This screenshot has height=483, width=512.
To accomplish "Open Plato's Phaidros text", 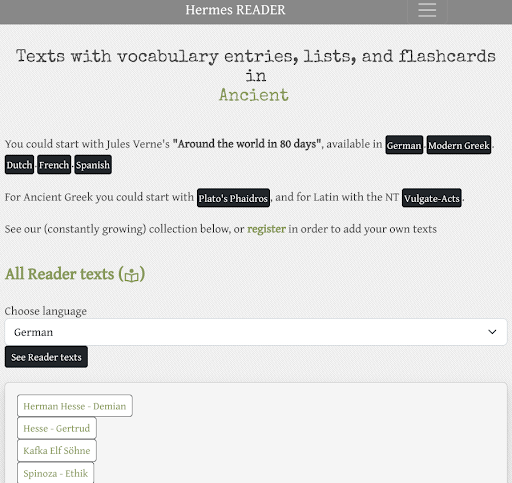I will click(233, 198).
